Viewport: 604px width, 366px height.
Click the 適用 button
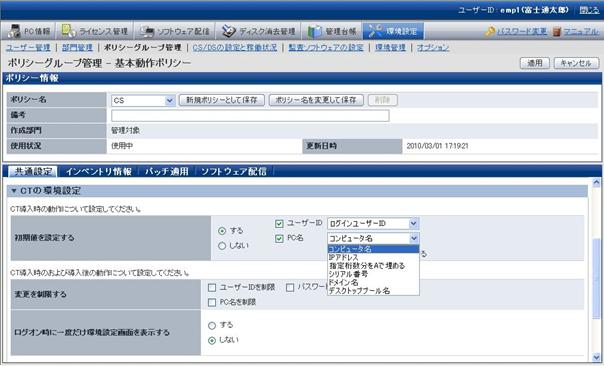click(x=535, y=63)
